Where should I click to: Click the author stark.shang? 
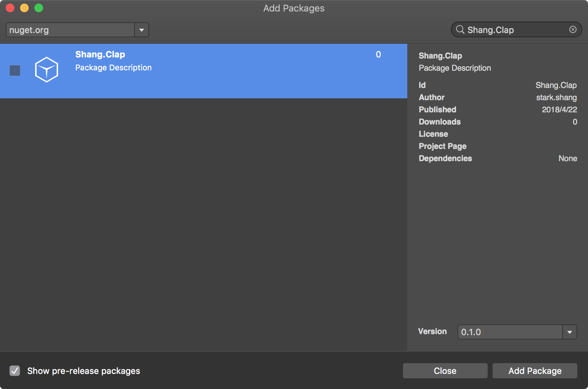pos(556,97)
